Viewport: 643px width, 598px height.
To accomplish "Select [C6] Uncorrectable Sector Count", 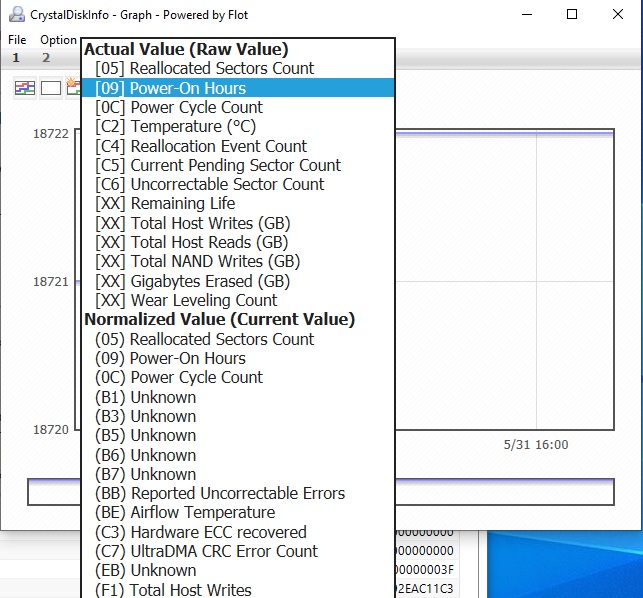I will [x=238, y=185].
